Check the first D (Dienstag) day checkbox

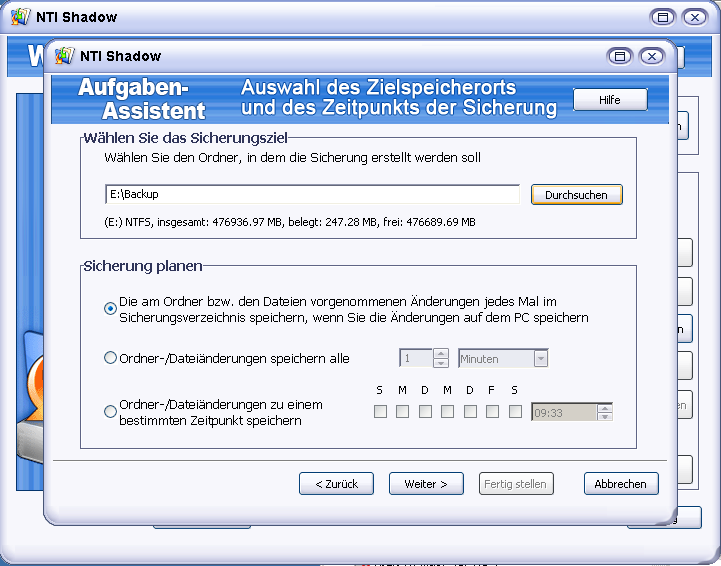pyautogui.click(x=425, y=412)
